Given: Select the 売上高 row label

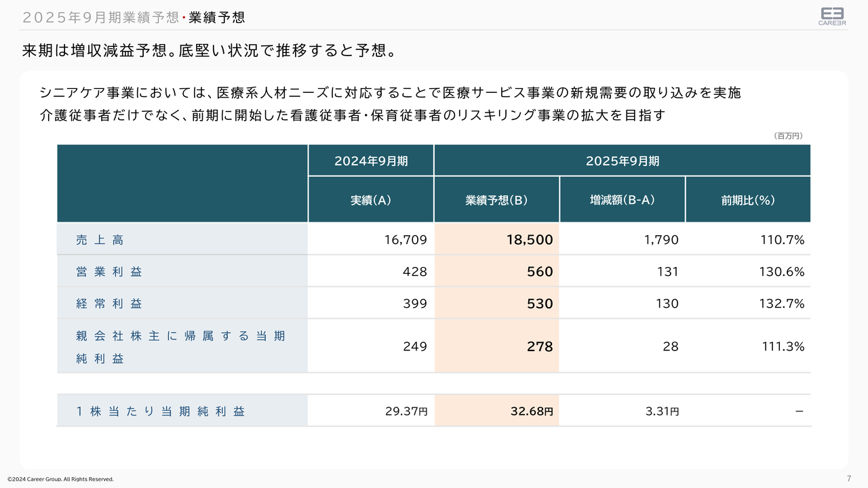Looking at the screenshot, I should coord(100,240).
